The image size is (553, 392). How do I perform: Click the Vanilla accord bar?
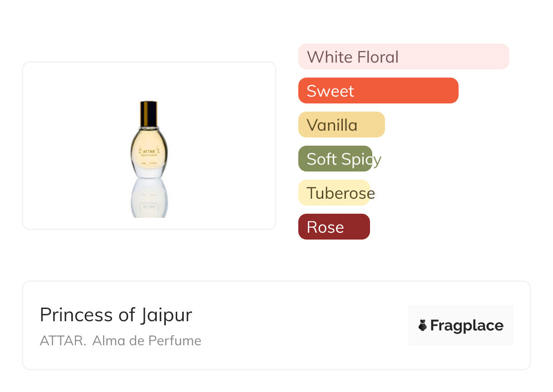(x=341, y=125)
